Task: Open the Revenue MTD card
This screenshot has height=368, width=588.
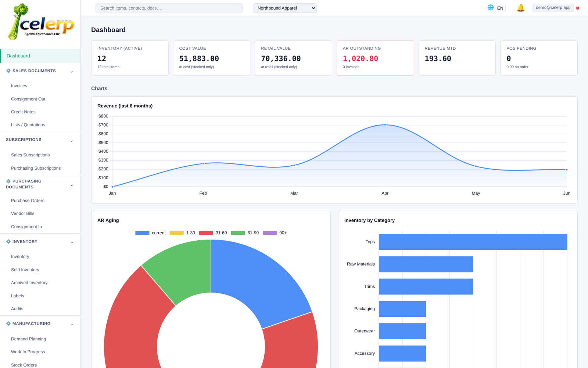Action: (x=457, y=58)
